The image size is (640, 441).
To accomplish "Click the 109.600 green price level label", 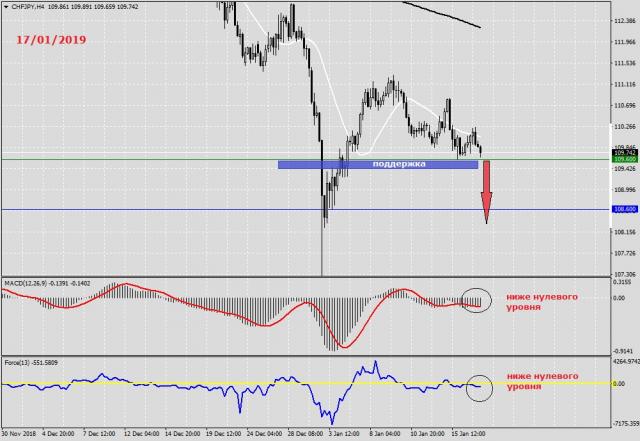I will click(625, 159).
